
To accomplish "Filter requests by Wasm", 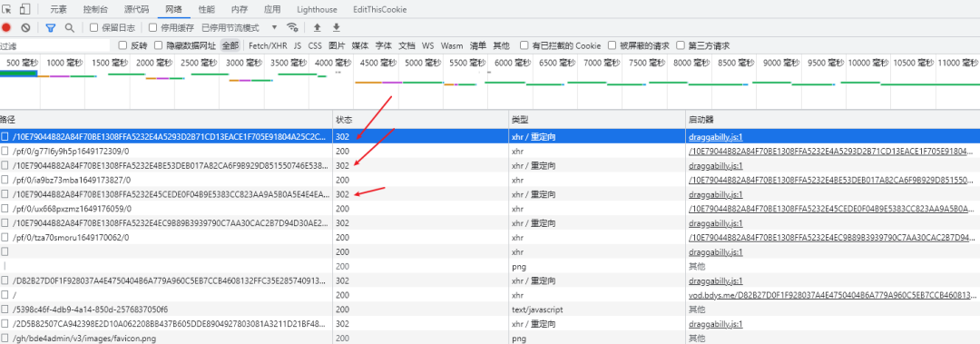I will coord(452,45).
